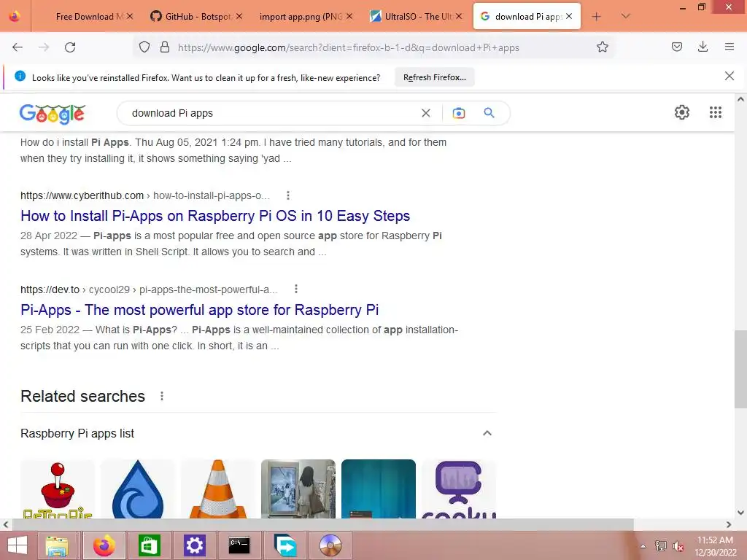Clear the Google search box text
Viewport: 747px width, 560px height.
[x=426, y=113]
